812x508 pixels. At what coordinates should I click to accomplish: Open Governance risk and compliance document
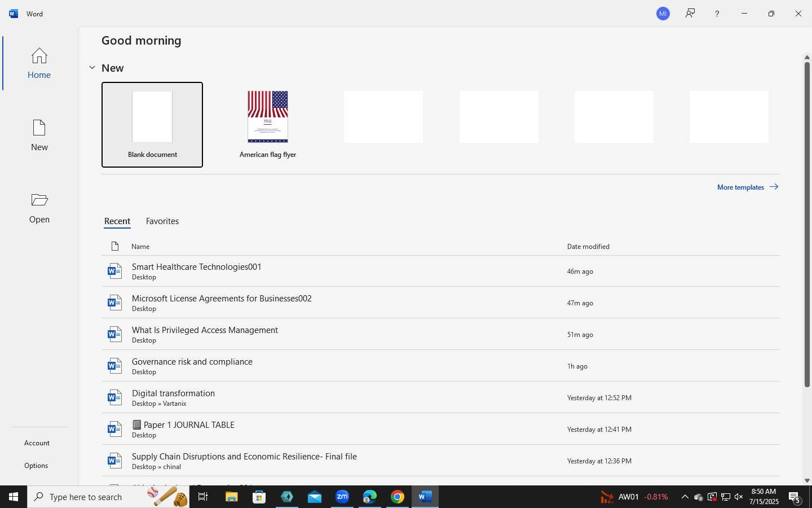tap(440, 366)
